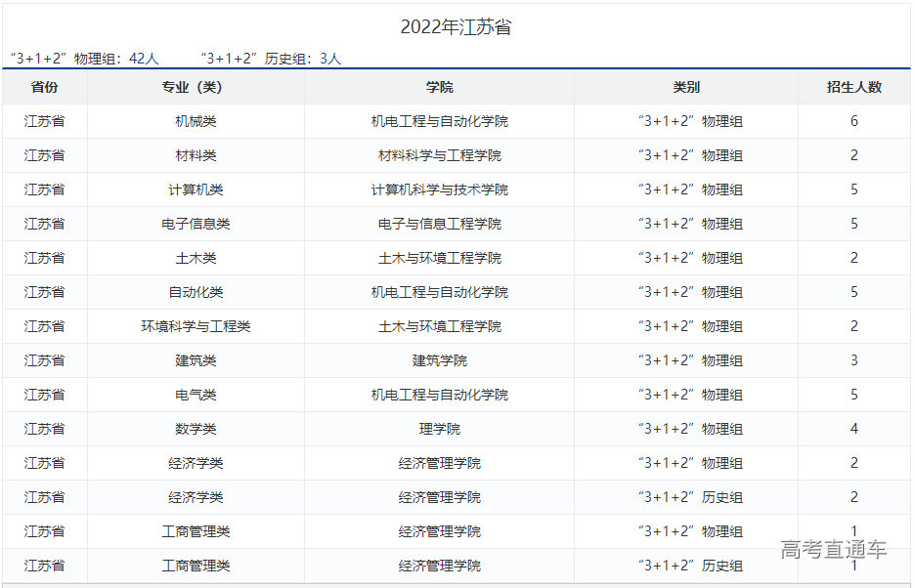Click the 自动化类 major cell
Image resolution: width=915 pixels, height=588 pixels.
196,292
